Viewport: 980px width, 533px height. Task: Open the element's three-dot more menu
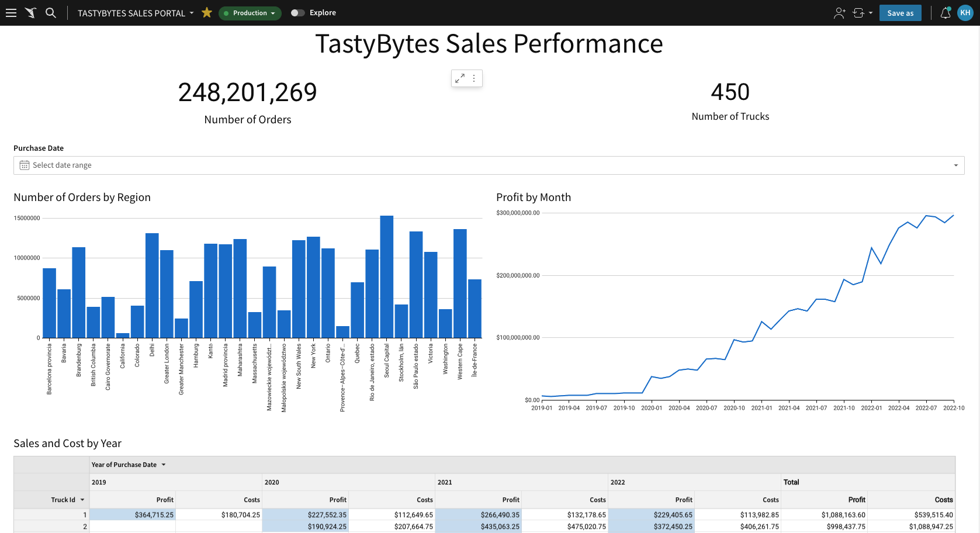(474, 78)
